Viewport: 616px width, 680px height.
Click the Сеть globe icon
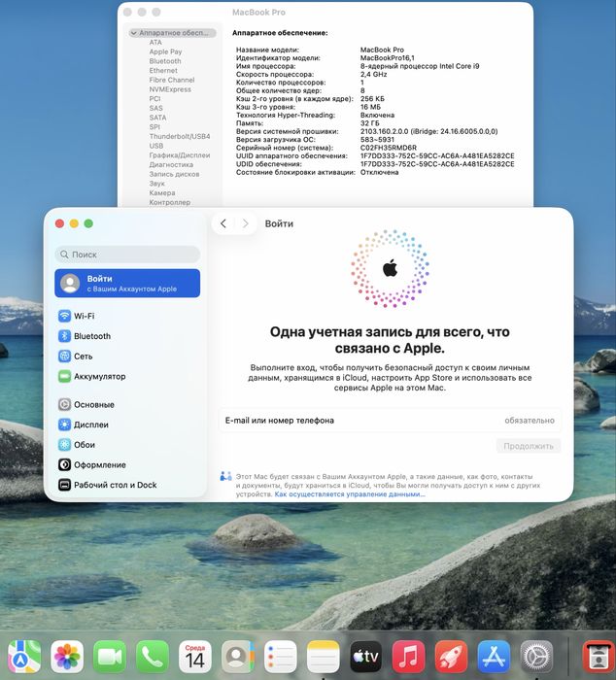(x=65, y=357)
